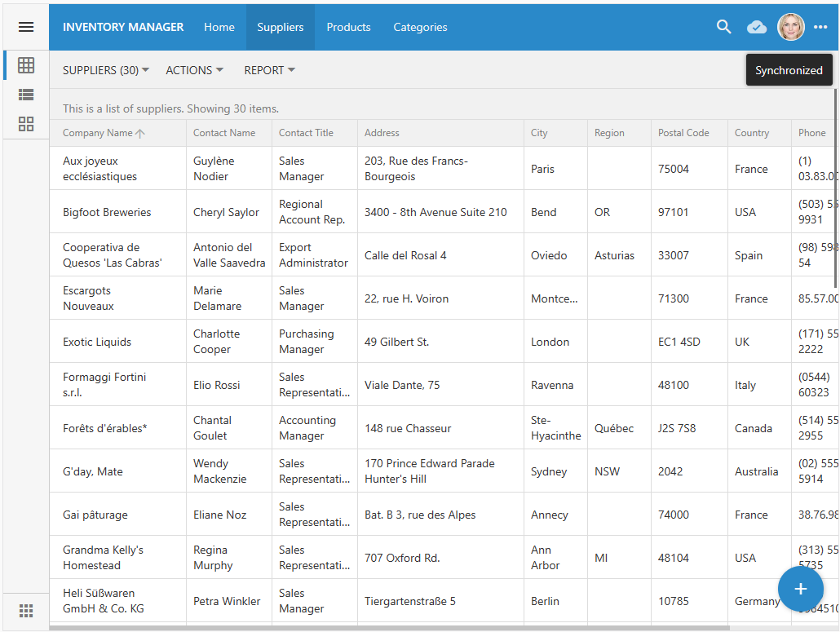Go to the Home tab
The width and height of the screenshot is (840, 632).
(x=219, y=27)
